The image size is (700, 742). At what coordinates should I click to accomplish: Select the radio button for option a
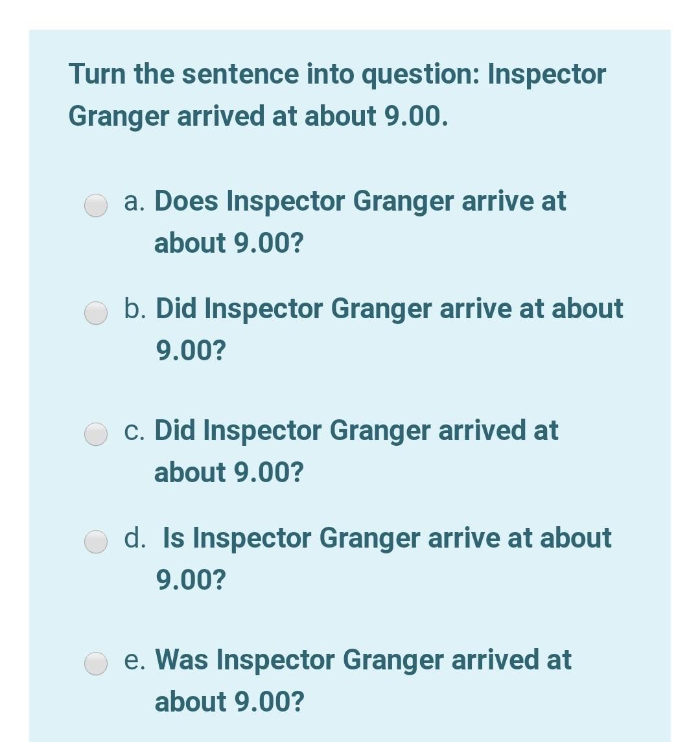click(96, 205)
